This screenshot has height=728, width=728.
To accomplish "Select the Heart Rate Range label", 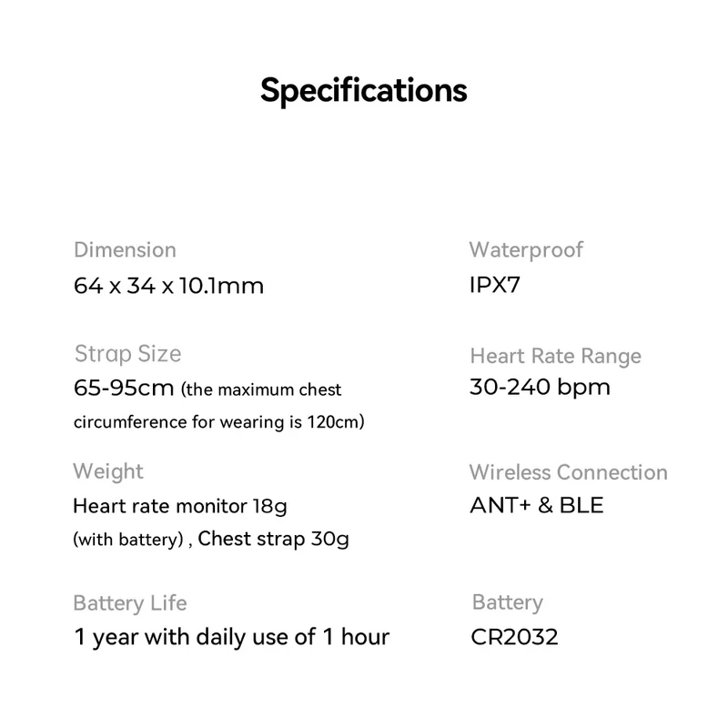I will pos(555,356).
